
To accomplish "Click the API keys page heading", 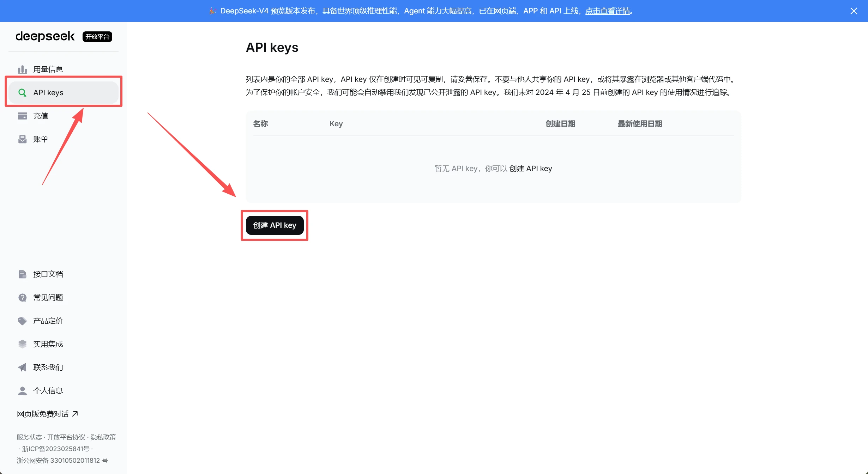I will coord(272,47).
